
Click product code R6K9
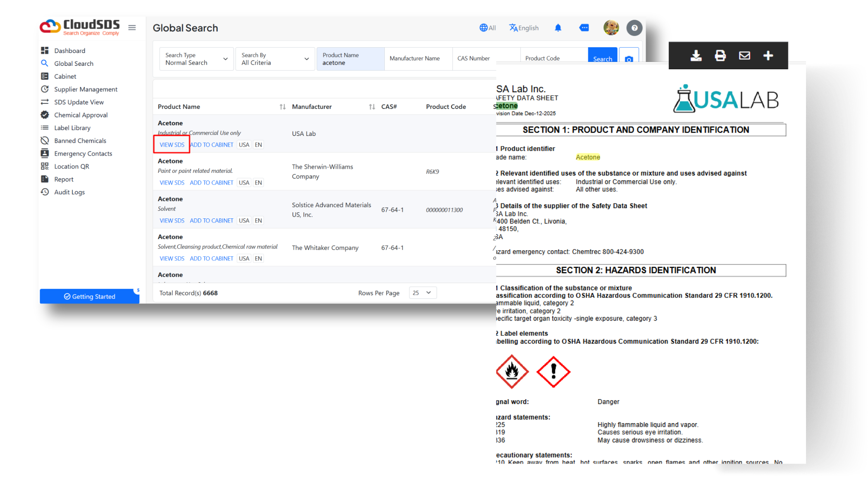[432, 172]
